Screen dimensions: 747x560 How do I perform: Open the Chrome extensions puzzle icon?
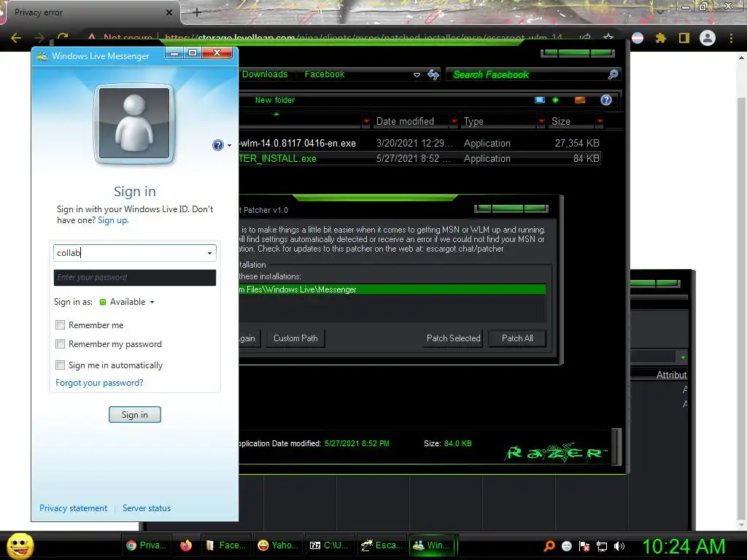[660, 38]
